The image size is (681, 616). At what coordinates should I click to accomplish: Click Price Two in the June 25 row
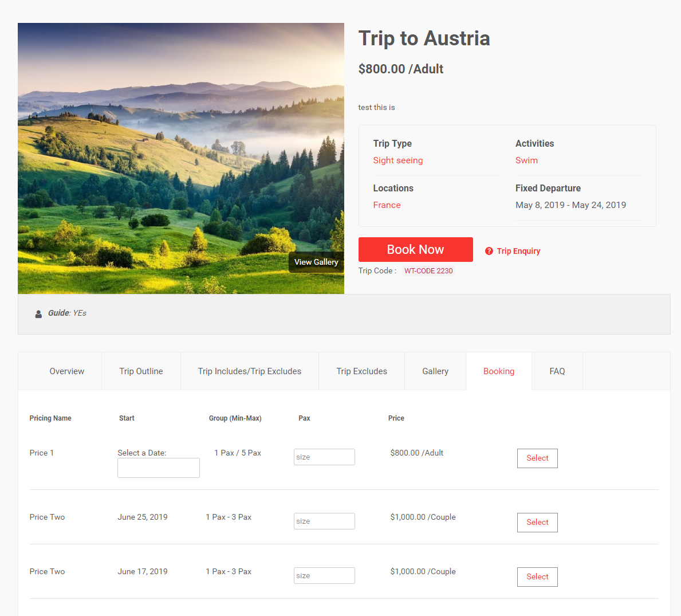click(x=47, y=517)
